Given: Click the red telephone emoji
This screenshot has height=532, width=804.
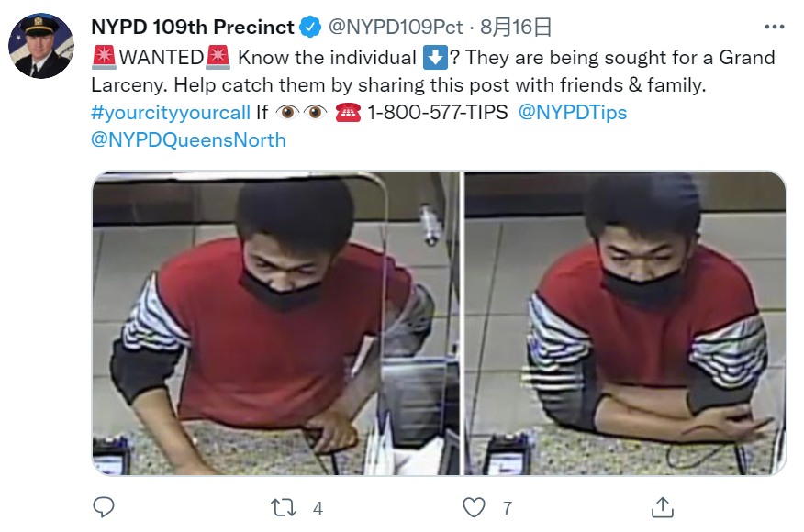Looking at the screenshot, I should pos(348,112).
